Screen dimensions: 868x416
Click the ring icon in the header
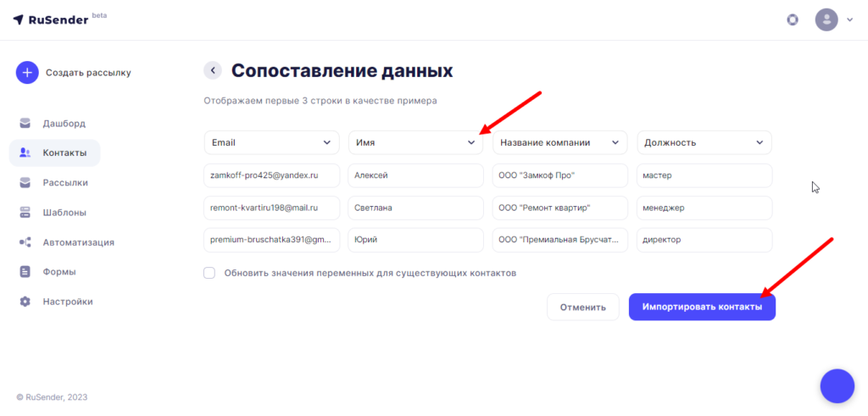793,20
